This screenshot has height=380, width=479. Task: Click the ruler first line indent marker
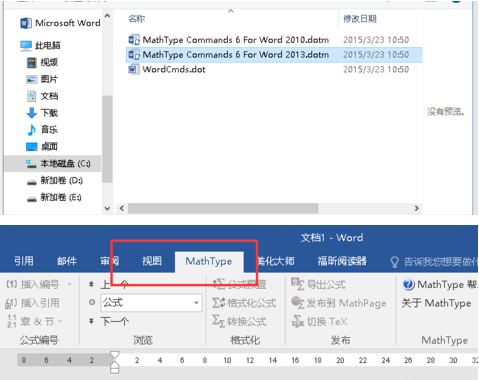[115, 355]
